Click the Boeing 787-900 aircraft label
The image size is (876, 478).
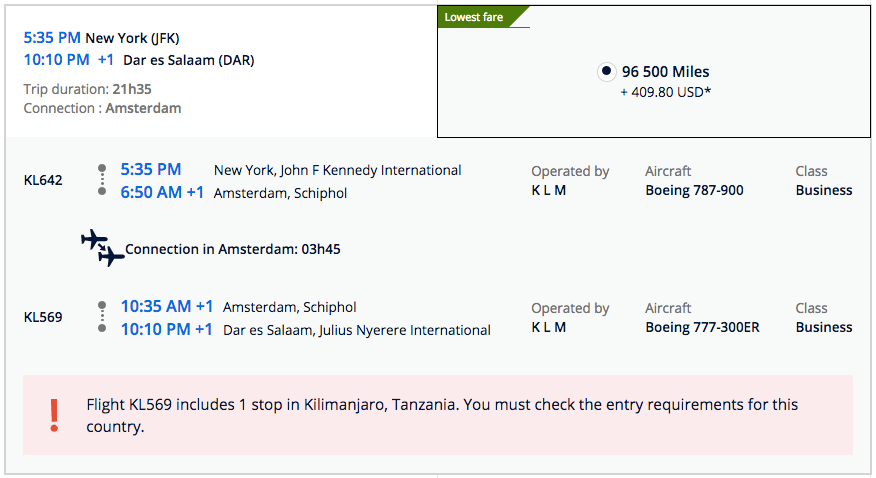pyautogui.click(x=694, y=190)
